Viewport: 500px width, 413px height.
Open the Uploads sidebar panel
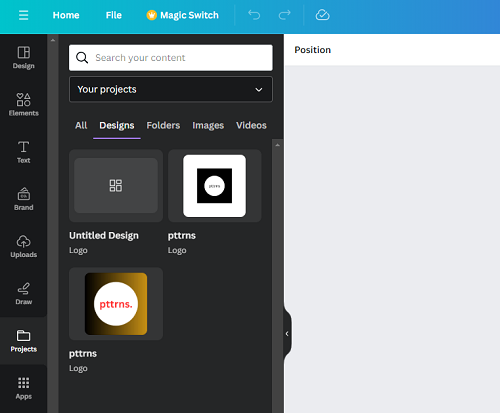(x=24, y=246)
